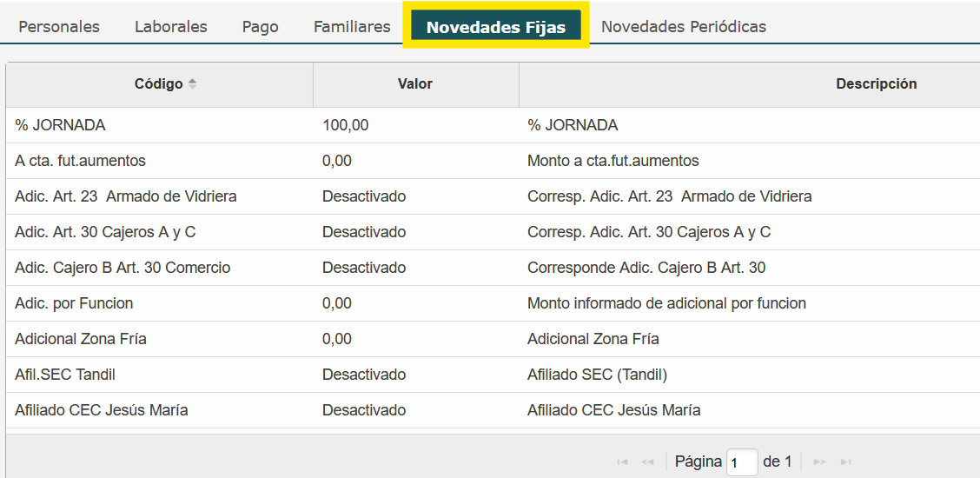Select the % JORNADA row
Viewport: 980px width, 478px height.
tap(493, 125)
